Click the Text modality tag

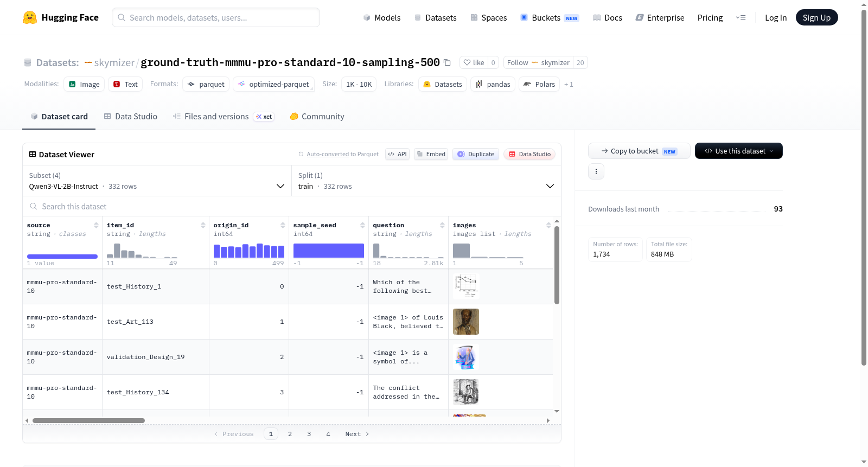(x=125, y=84)
